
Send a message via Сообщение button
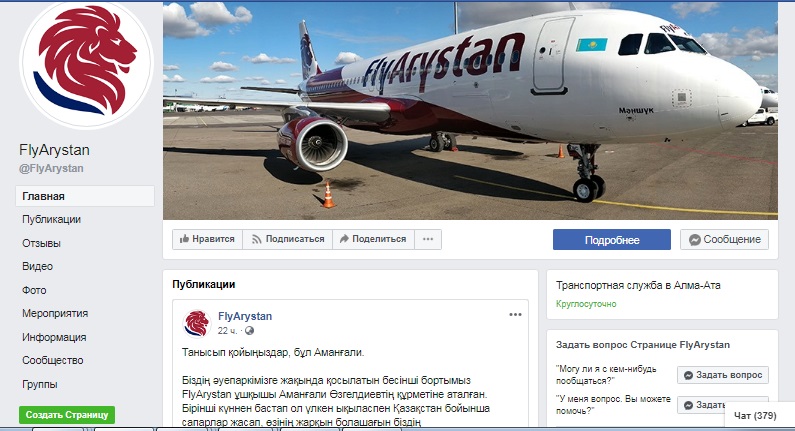(725, 240)
